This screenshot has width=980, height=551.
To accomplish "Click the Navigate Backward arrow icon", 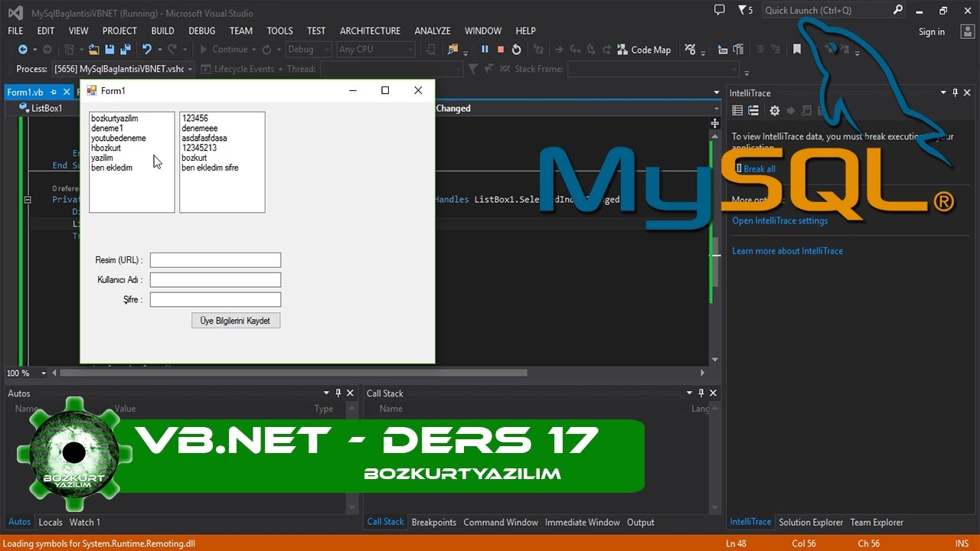I will click(x=22, y=50).
